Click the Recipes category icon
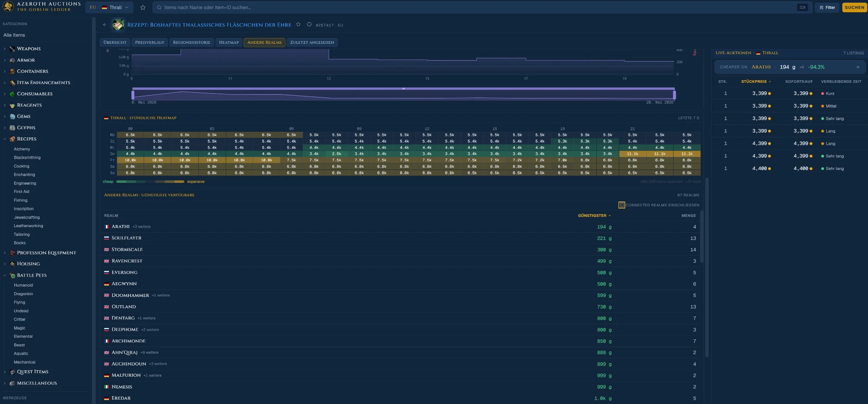Viewport: 868px width, 404px height. 12,139
